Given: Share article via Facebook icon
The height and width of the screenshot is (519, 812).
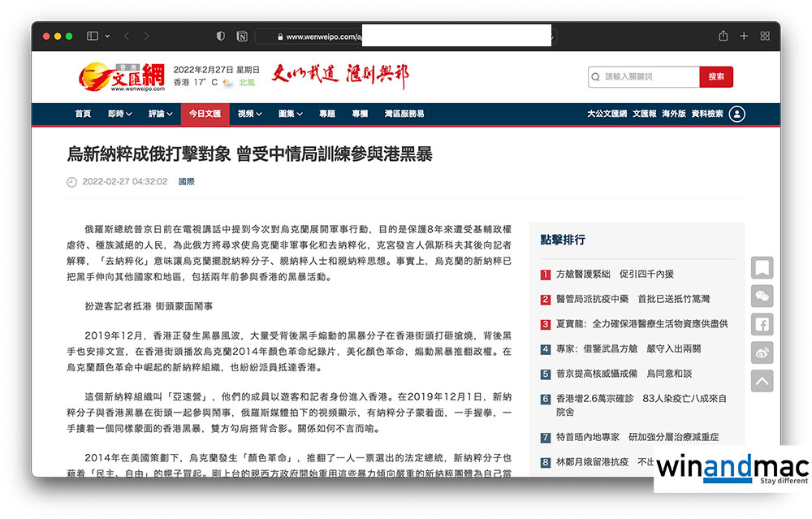Looking at the screenshot, I should pyautogui.click(x=762, y=324).
